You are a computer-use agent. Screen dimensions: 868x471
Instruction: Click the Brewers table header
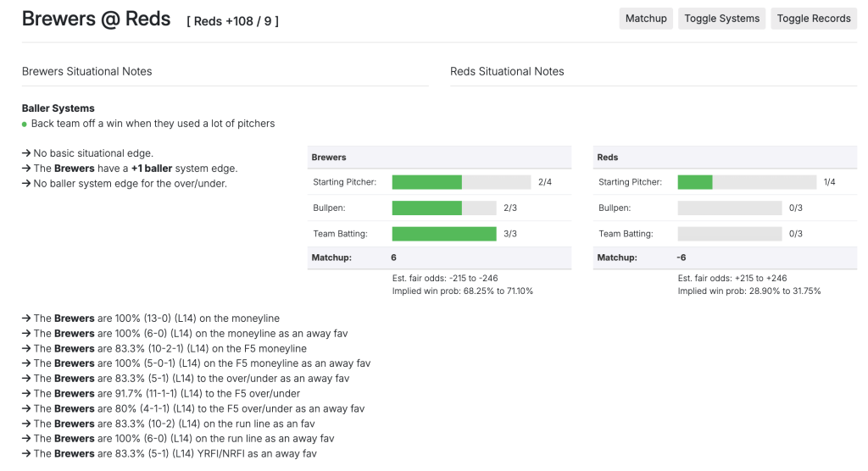(440, 158)
